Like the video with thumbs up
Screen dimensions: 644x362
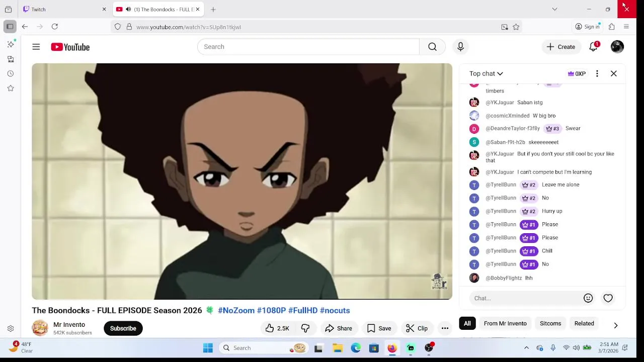pyautogui.click(x=277, y=328)
